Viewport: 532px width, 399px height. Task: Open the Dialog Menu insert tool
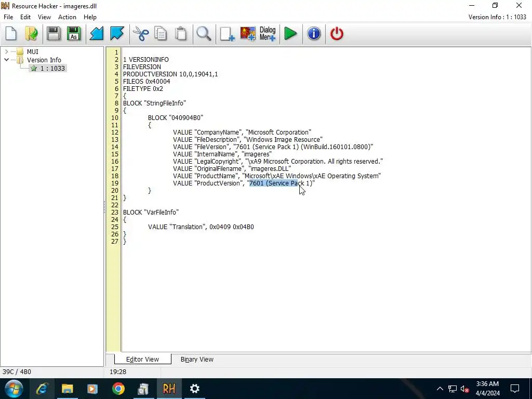tap(268, 34)
